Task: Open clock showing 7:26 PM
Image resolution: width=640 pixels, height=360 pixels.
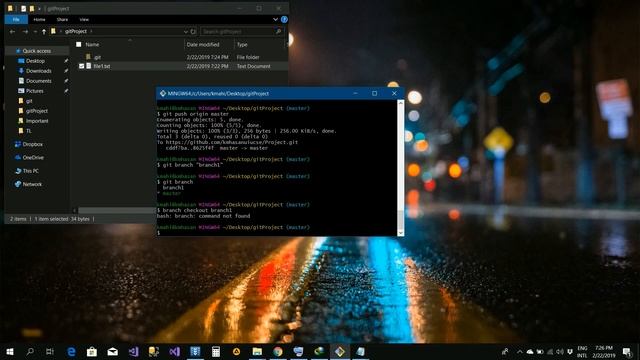Action: pos(604,351)
